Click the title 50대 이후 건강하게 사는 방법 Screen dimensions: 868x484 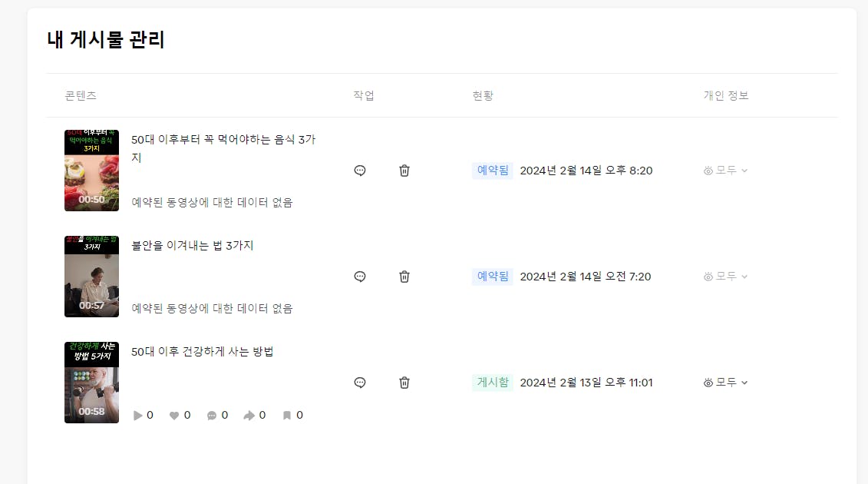point(203,352)
